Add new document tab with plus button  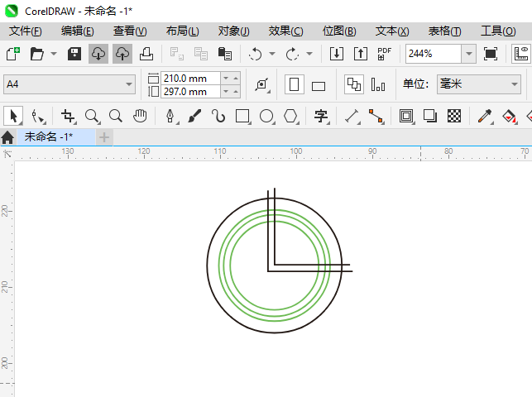click(x=104, y=136)
